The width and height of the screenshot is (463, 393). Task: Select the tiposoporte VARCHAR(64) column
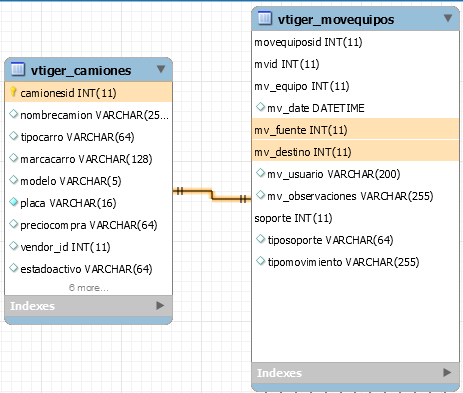click(355, 240)
